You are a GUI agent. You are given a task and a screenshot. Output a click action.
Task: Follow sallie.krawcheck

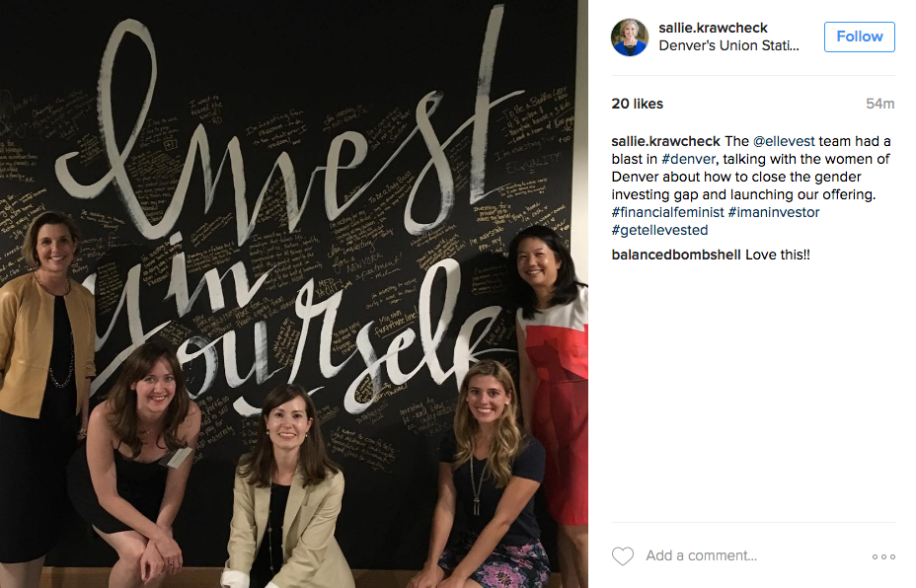[x=859, y=37]
